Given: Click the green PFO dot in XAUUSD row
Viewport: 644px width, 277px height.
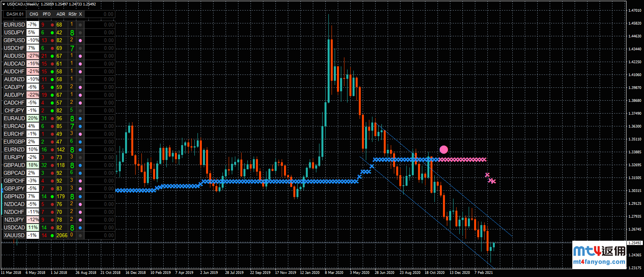Looking at the screenshot, I should click(52, 236).
